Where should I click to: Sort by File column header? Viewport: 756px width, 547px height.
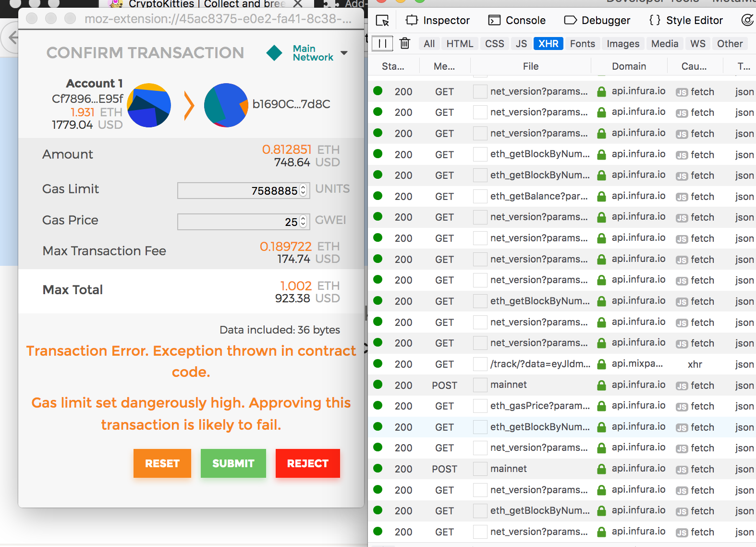tap(531, 66)
